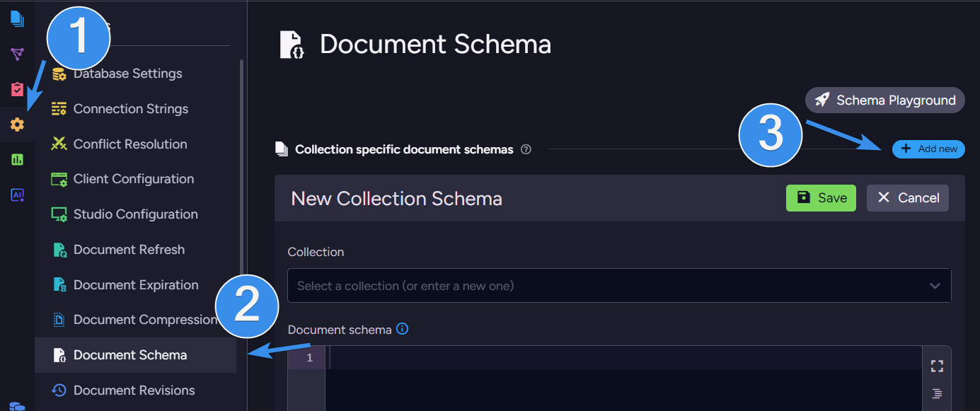Image resolution: width=980 pixels, height=411 pixels.
Task: Open the AI hub icon in rail
Action: coord(17,195)
